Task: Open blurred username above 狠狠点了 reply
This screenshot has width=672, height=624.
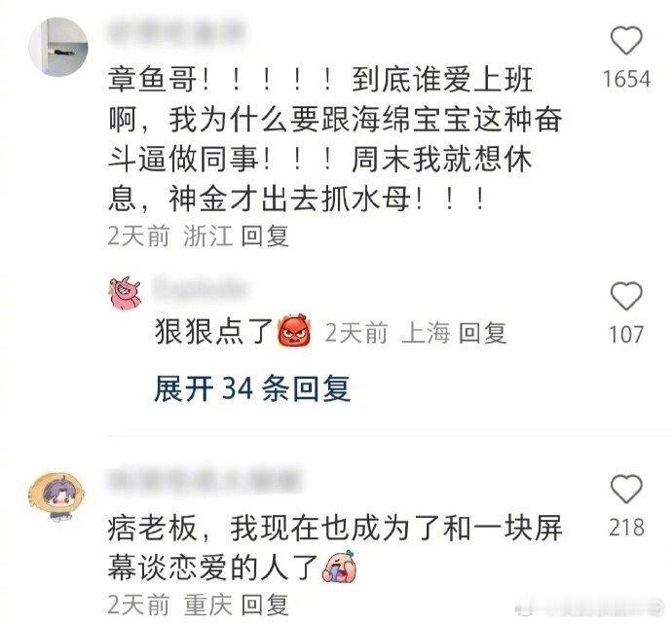Action: (200, 287)
